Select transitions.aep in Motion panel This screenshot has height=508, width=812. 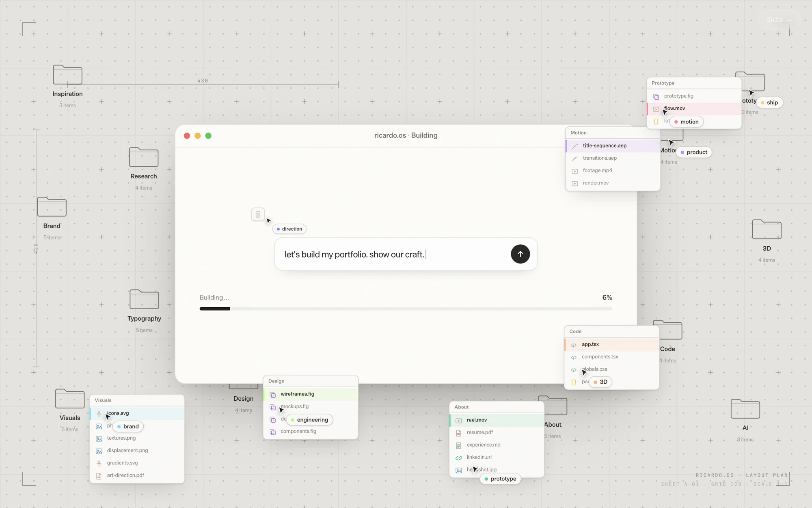pyautogui.click(x=613, y=158)
